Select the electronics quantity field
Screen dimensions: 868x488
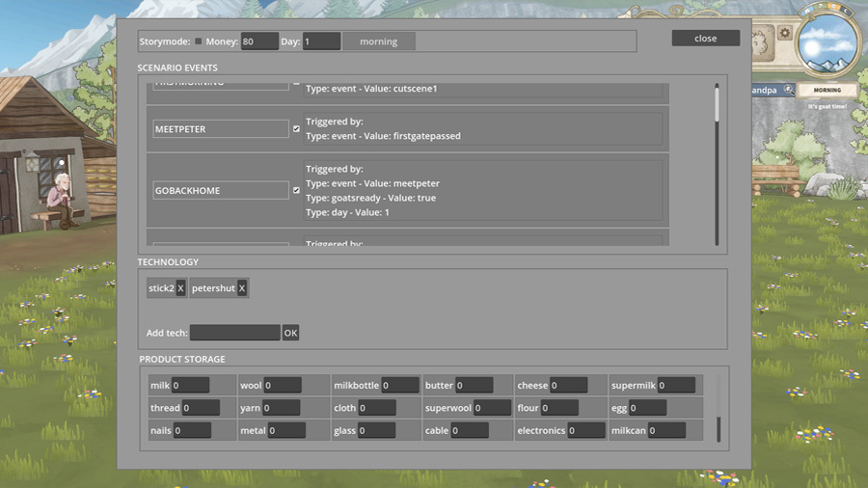(586, 430)
